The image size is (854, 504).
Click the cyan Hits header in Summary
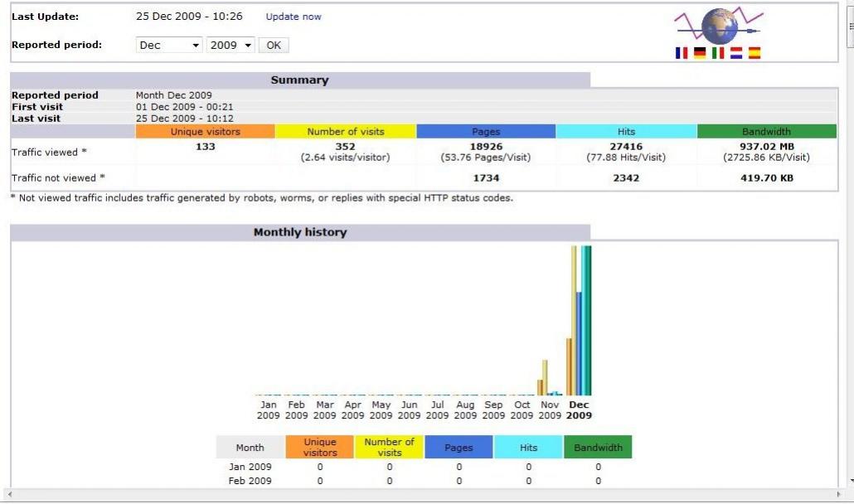tap(626, 132)
